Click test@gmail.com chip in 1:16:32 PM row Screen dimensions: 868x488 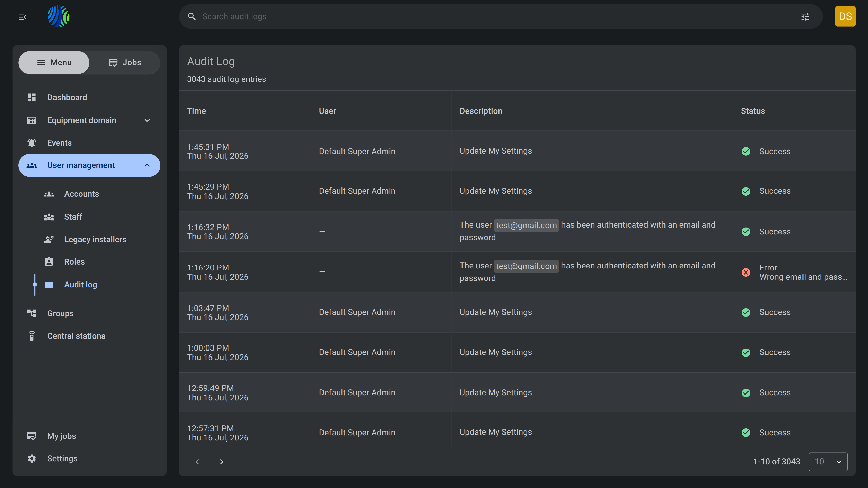(x=526, y=225)
